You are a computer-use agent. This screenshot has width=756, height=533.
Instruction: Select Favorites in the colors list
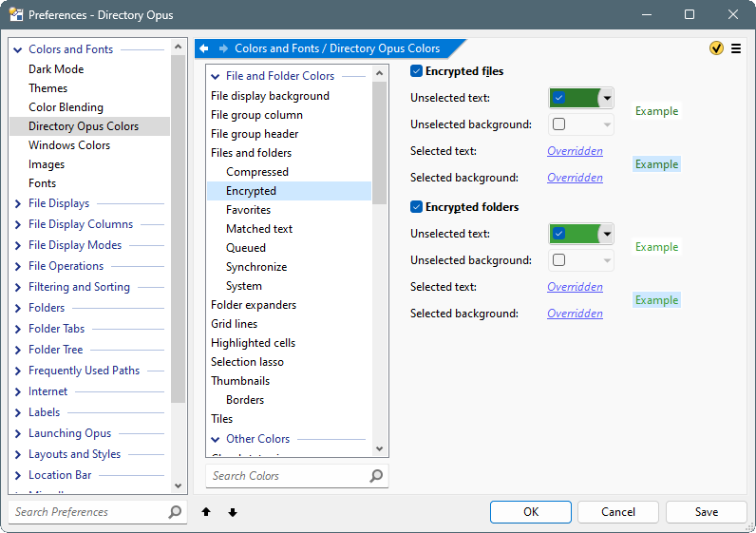point(248,210)
